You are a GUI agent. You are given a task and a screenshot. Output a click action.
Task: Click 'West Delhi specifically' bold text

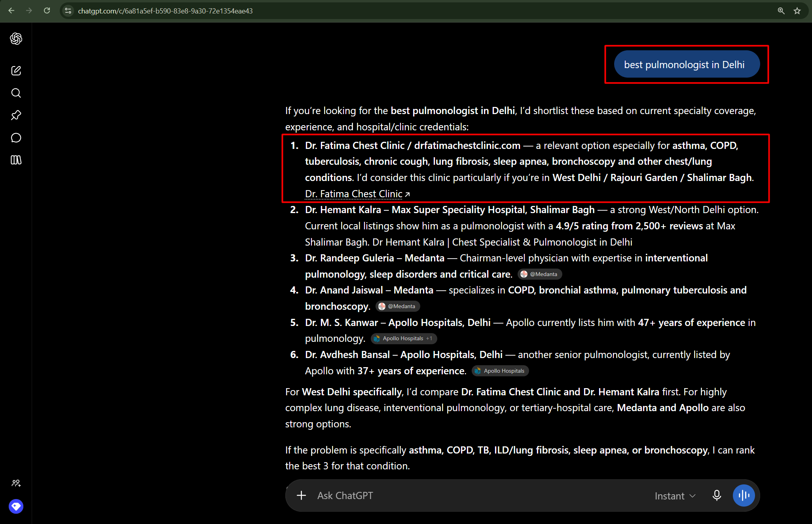tap(352, 392)
